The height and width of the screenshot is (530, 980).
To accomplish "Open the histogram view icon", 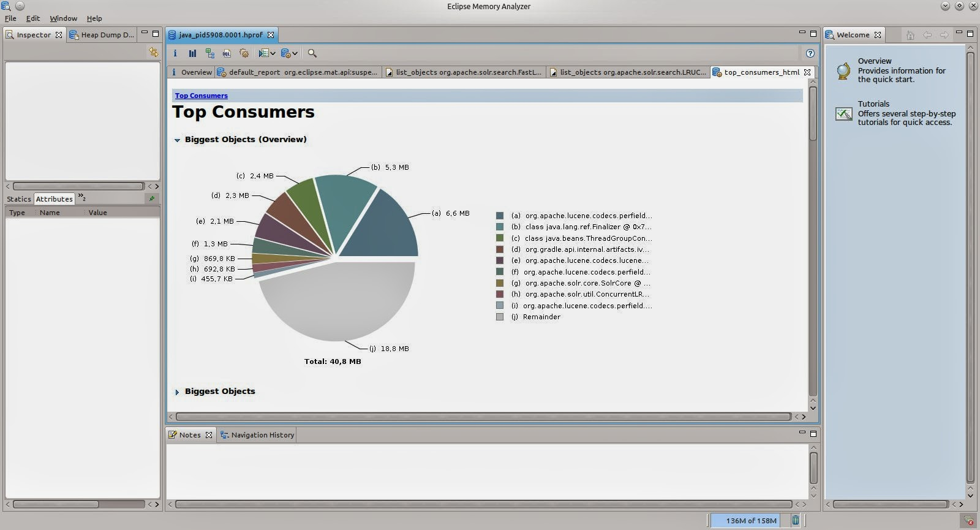I will [192, 53].
